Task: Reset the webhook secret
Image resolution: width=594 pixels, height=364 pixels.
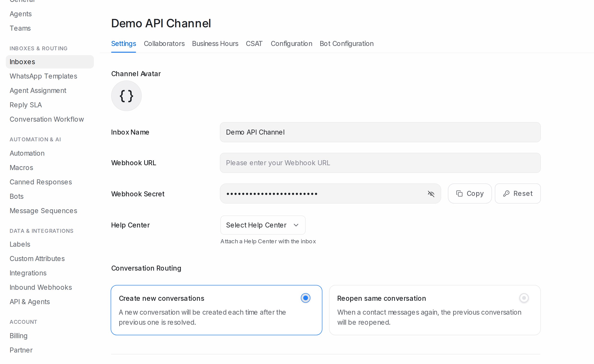Action: point(518,193)
